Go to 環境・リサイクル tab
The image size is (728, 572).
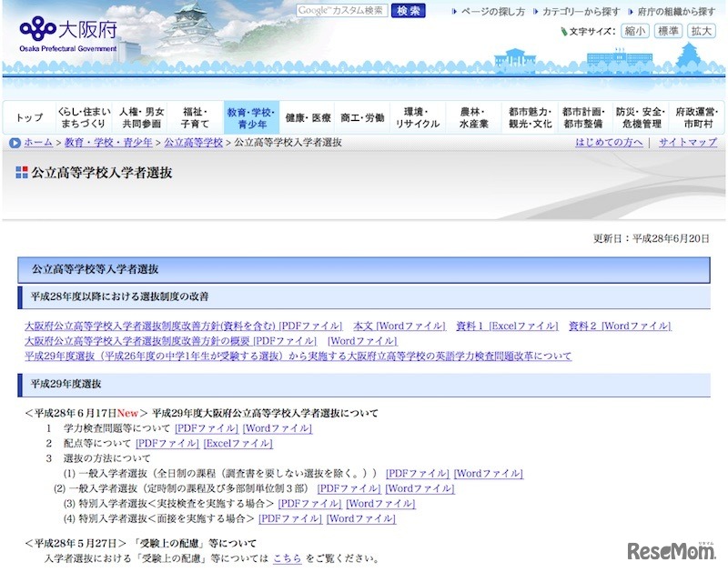[418, 117]
